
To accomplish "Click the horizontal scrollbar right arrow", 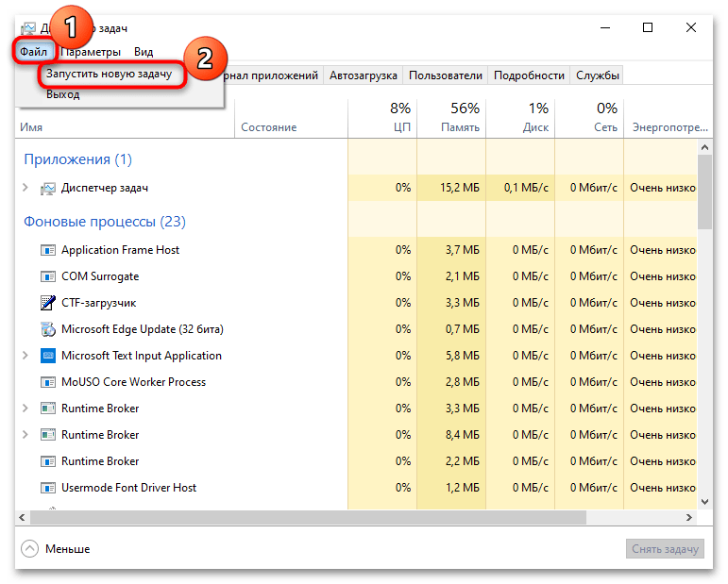I will [689, 517].
